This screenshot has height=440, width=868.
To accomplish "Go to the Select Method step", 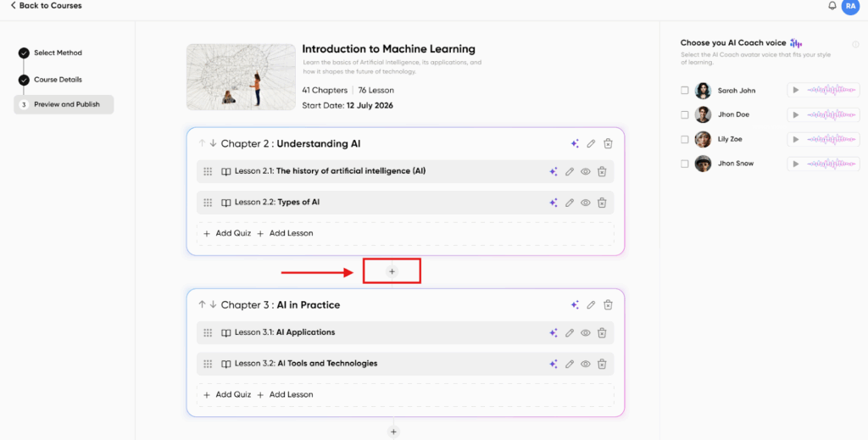I will tap(58, 53).
